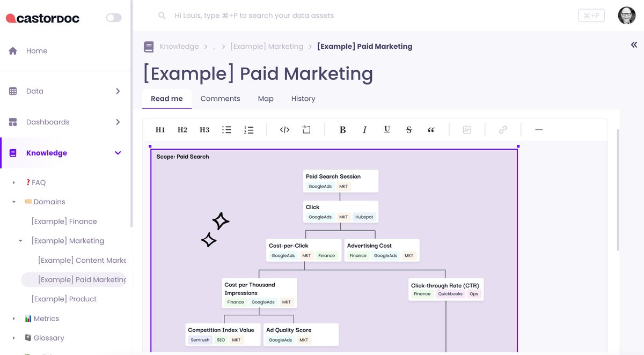Click the Hubspot tag on Click node
Viewport: 644px width, 355px height.
coord(364,217)
